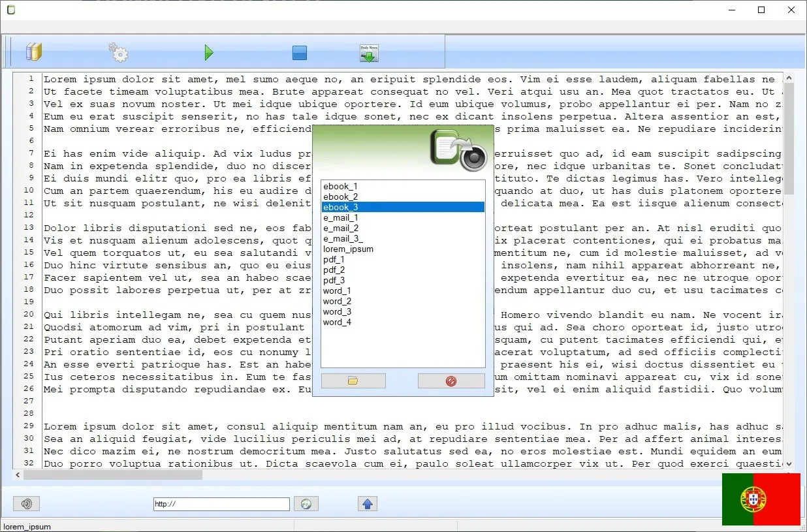Click the blue up arrow icon
This screenshot has height=532, width=807.
367,503
